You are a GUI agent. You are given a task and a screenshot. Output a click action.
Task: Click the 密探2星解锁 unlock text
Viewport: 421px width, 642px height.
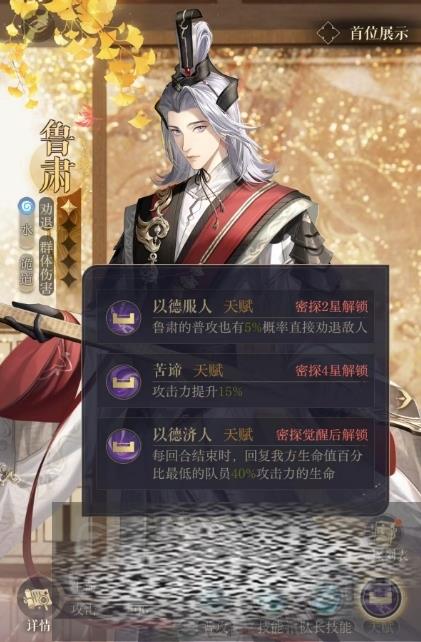coord(332,307)
